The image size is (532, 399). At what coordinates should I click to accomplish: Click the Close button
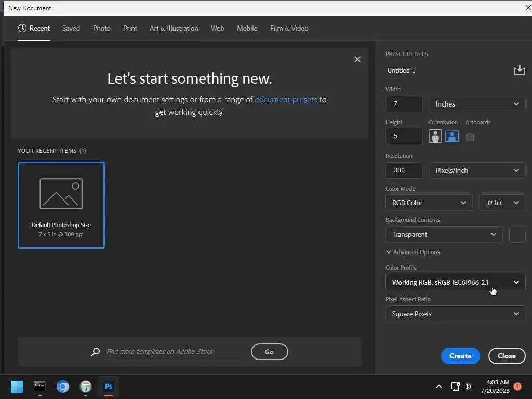tap(507, 356)
